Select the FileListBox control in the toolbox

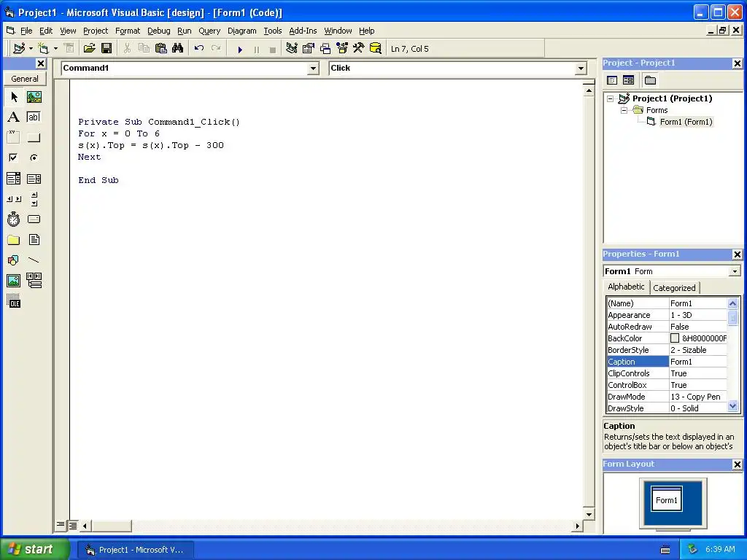(x=34, y=239)
